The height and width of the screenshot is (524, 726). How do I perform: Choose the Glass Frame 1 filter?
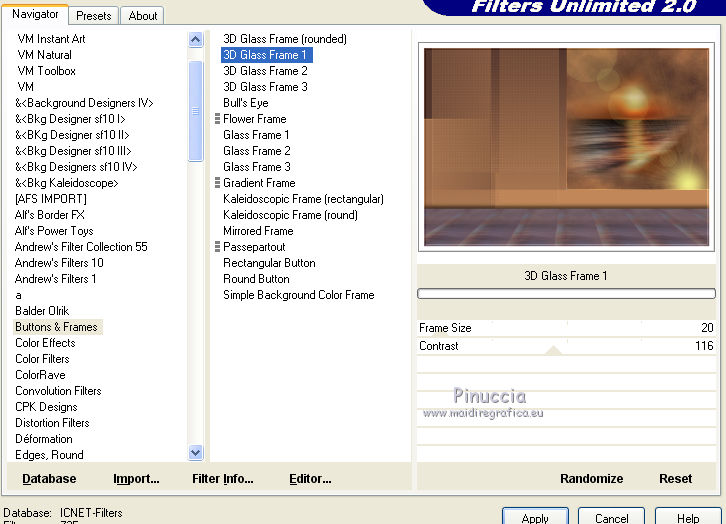pyautogui.click(x=256, y=135)
